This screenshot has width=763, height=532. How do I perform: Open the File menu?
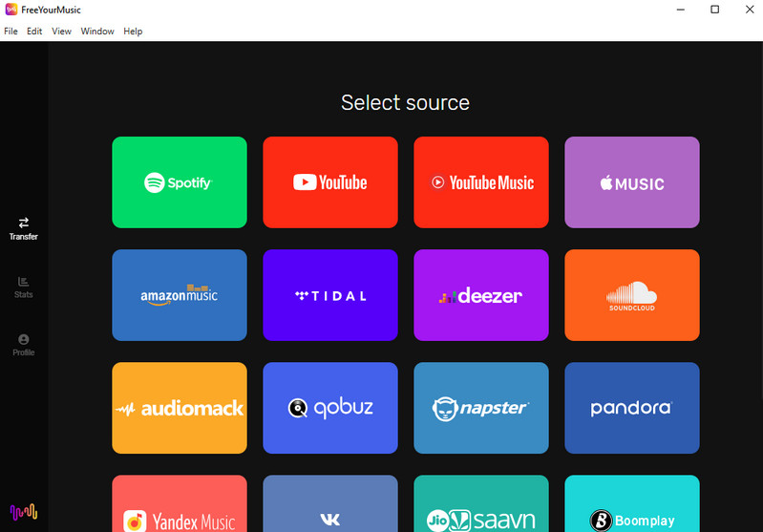[x=11, y=32]
